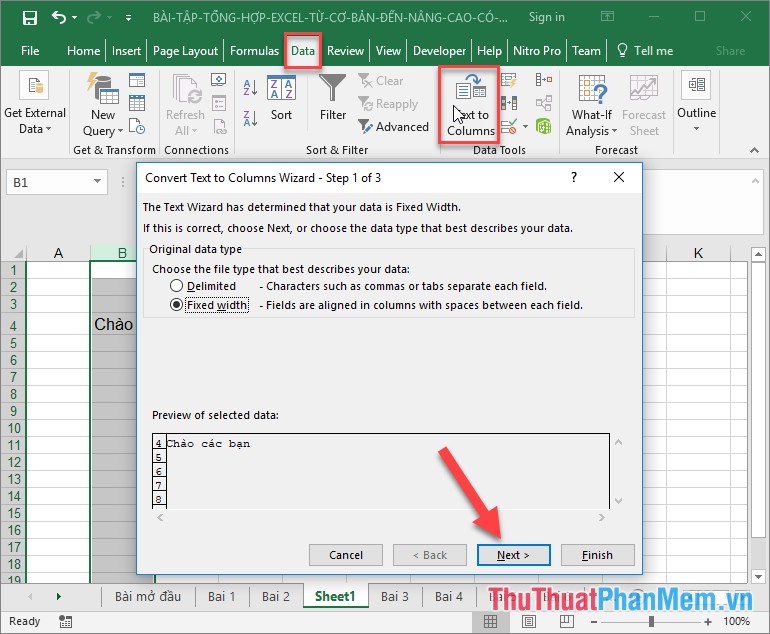Open the Name Box dropdown arrow
This screenshot has width=770, height=634.
tap(97, 182)
